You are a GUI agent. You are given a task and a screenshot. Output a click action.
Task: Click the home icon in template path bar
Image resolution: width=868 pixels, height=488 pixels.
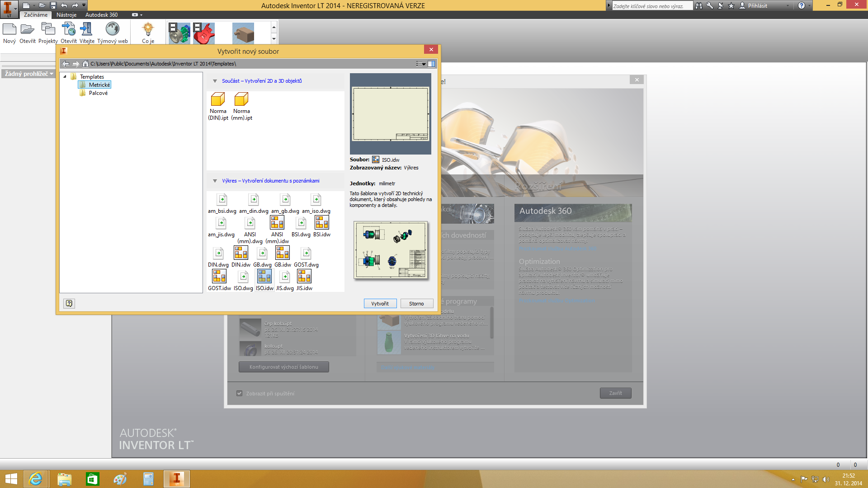[85, 64]
